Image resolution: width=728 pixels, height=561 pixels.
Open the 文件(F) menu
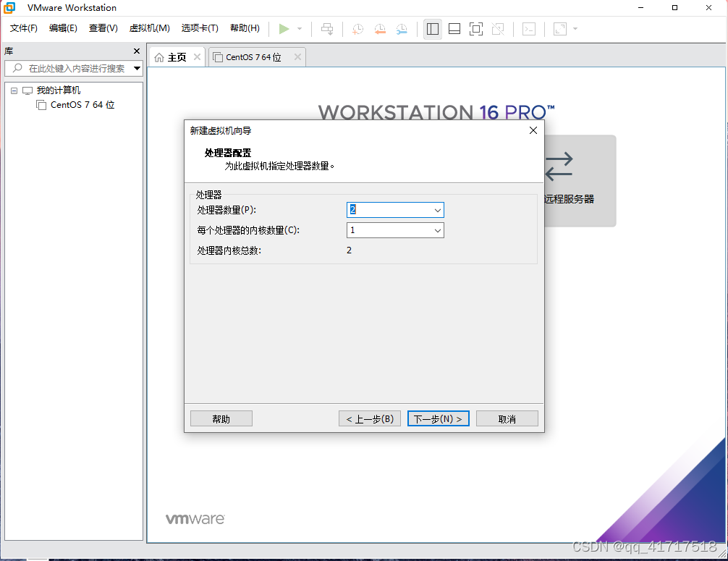24,28
